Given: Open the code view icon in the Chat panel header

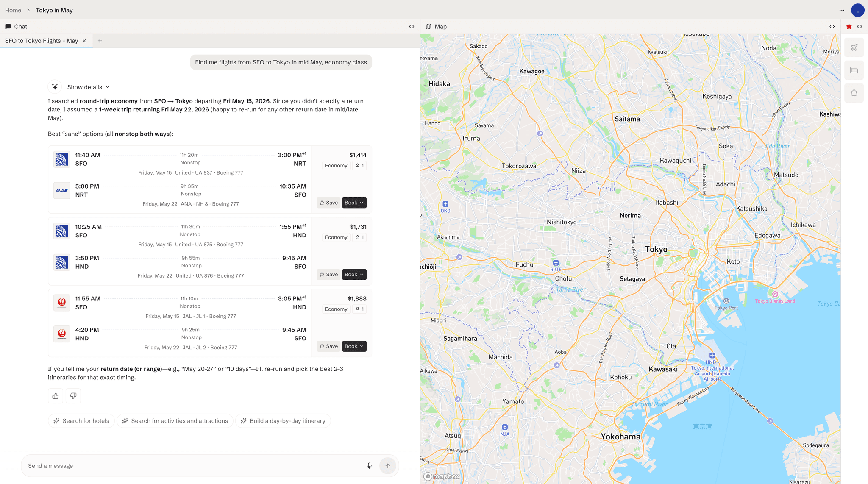Looking at the screenshot, I should pos(411,26).
